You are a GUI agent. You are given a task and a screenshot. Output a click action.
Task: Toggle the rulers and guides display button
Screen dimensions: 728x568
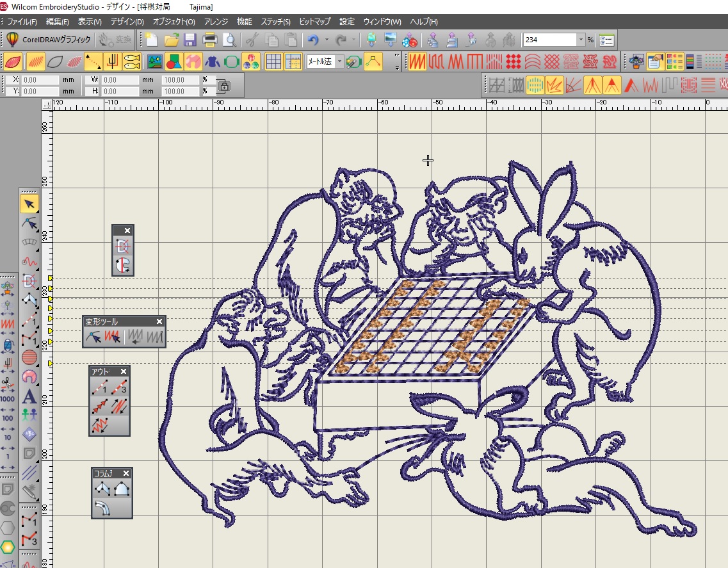coord(293,61)
